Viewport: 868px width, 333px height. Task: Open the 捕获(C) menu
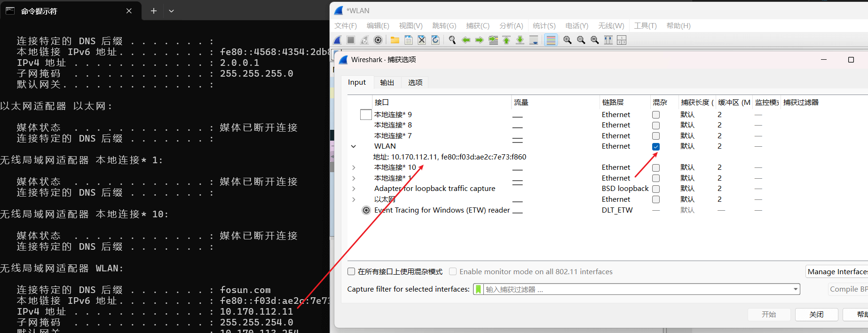(478, 26)
